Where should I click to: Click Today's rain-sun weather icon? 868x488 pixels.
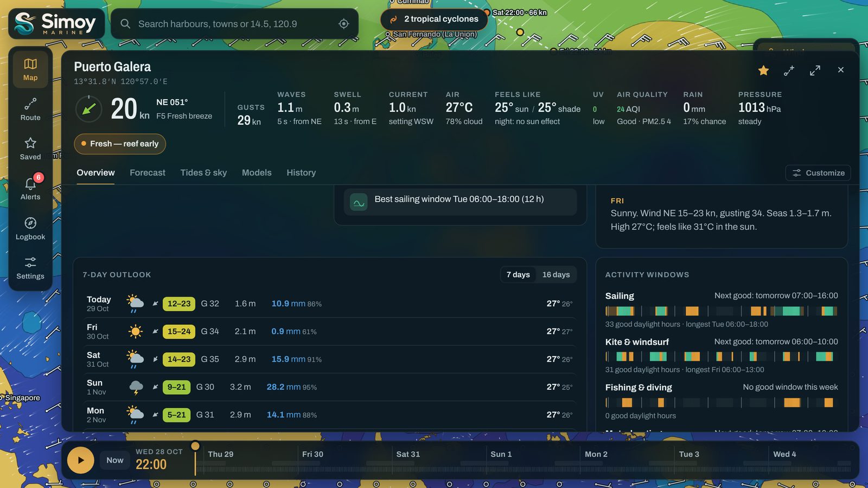[x=135, y=304]
